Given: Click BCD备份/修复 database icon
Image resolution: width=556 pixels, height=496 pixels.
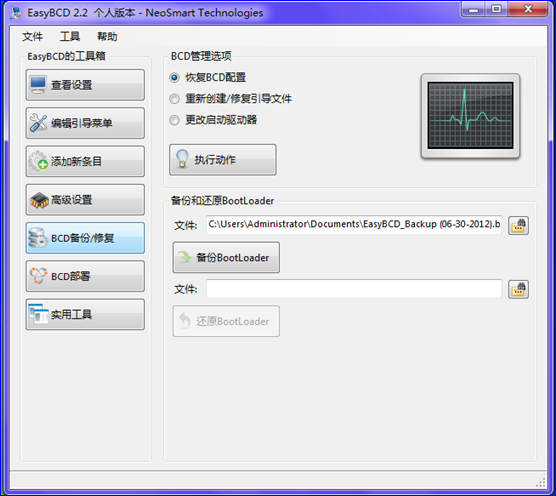Looking at the screenshot, I should [38, 238].
